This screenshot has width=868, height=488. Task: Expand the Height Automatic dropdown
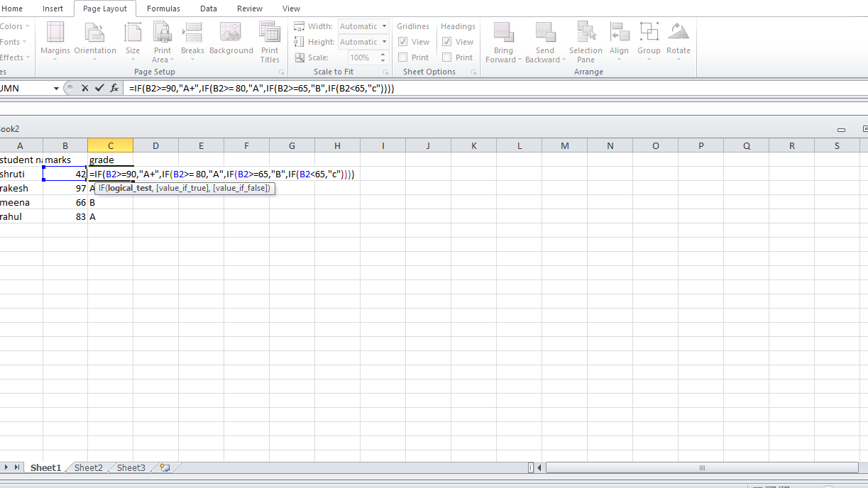(x=384, y=42)
